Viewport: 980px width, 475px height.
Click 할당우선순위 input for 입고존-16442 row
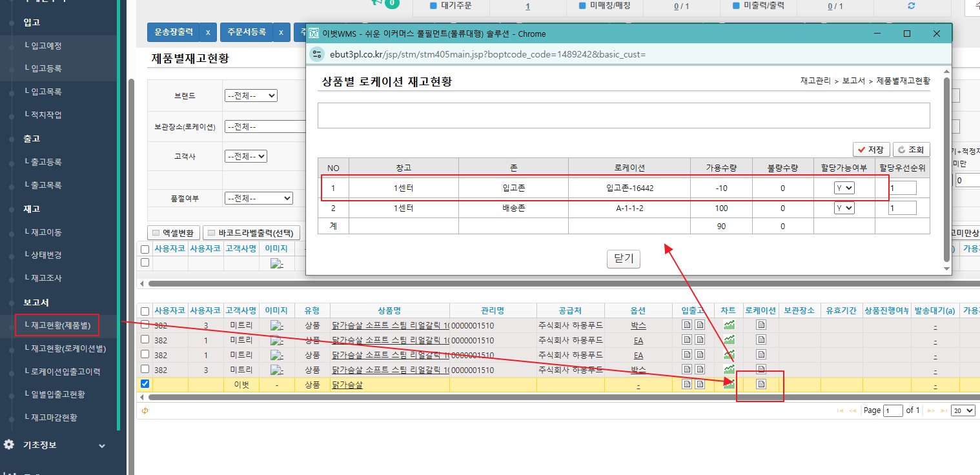click(x=903, y=188)
